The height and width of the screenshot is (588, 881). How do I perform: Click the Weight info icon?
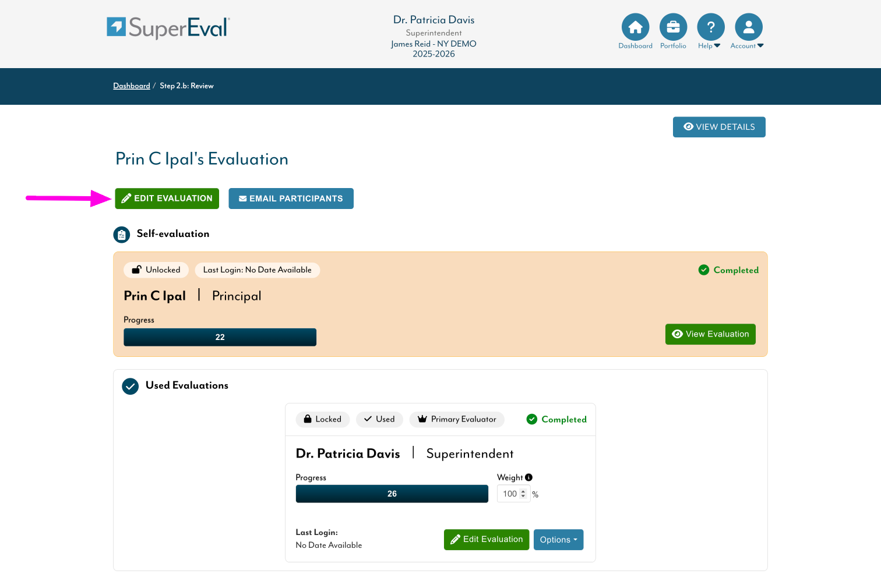(x=529, y=477)
